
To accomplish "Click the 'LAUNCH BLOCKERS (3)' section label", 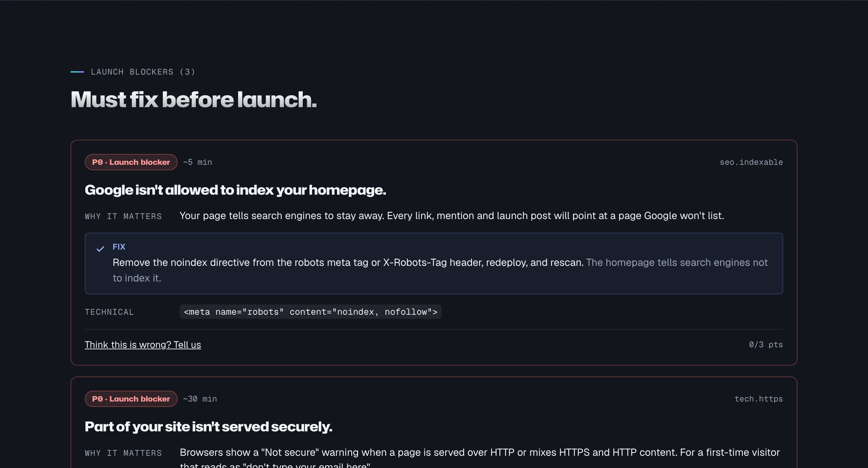I will tap(143, 72).
